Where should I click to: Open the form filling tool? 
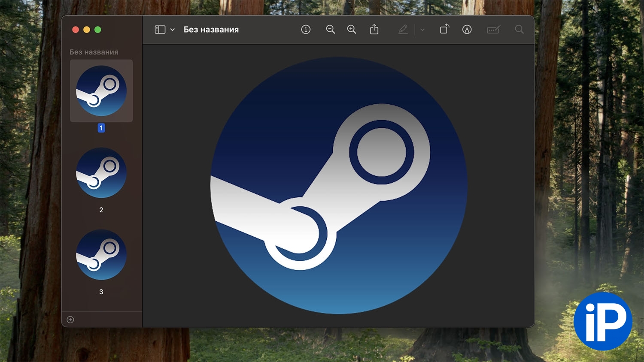click(493, 30)
